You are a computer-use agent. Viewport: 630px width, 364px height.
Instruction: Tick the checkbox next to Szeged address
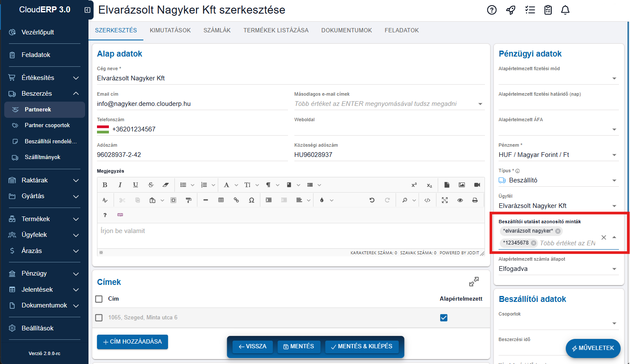99,318
